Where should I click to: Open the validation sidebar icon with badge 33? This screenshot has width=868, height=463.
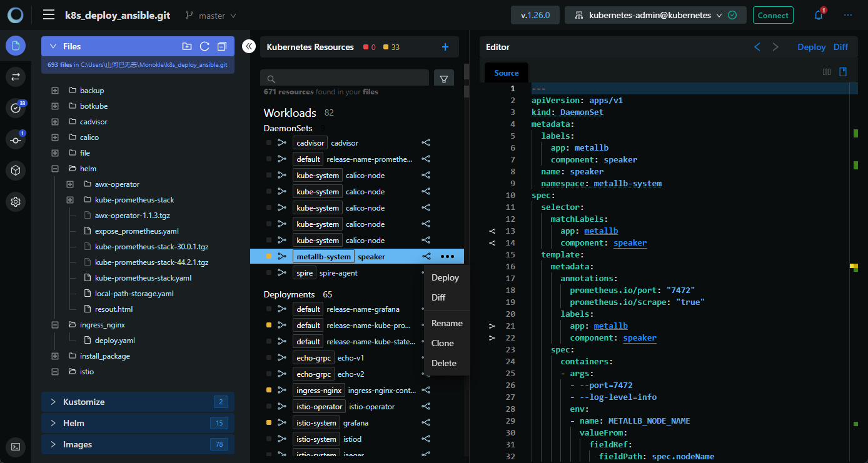point(16,108)
